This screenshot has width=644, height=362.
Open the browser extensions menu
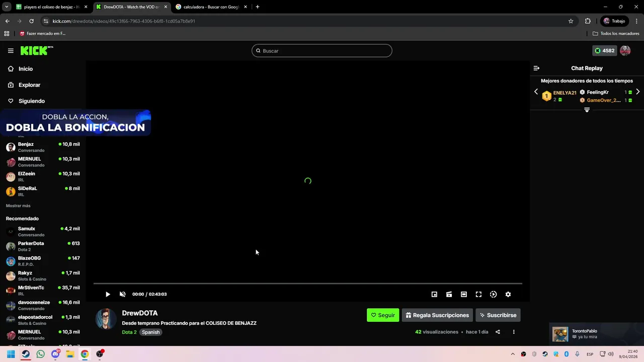588,21
